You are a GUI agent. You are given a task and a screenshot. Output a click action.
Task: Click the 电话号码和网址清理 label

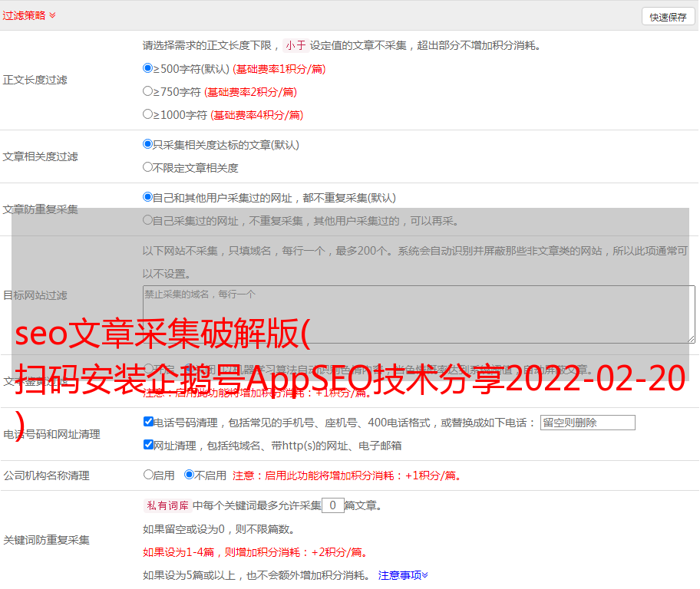51,434
